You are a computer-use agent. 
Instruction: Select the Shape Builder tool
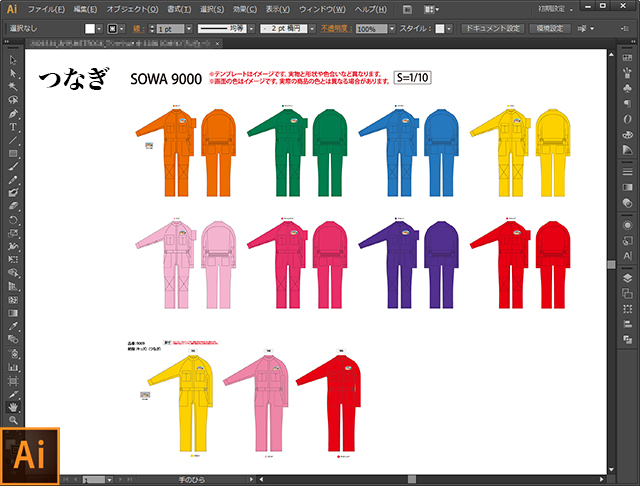(x=13, y=273)
